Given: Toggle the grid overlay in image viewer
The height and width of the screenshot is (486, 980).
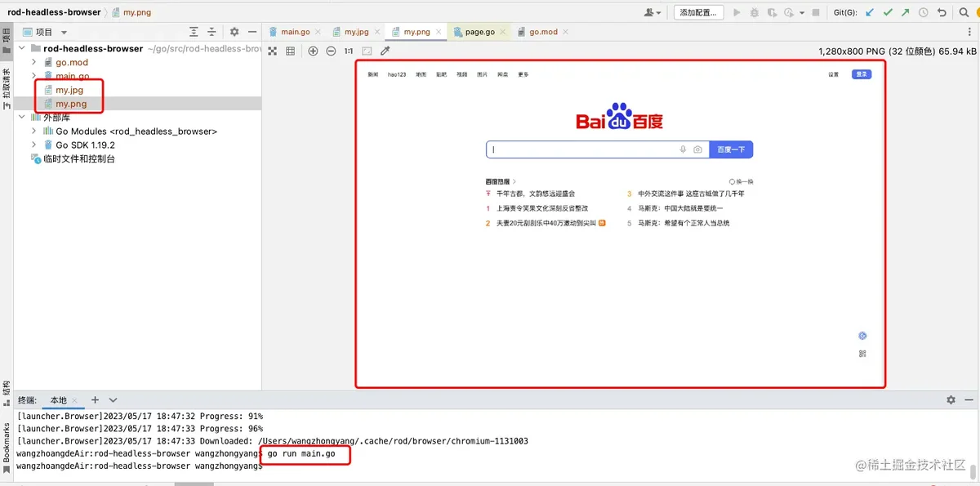Looking at the screenshot, I should point(290,51).
